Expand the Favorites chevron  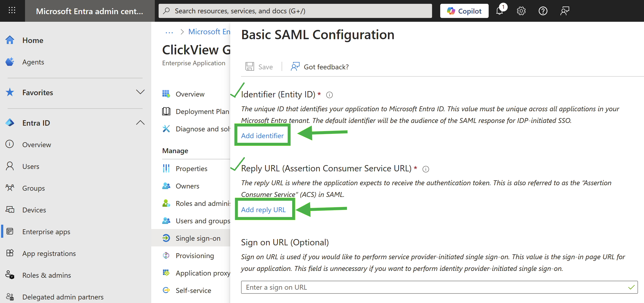tap(140, 92)
